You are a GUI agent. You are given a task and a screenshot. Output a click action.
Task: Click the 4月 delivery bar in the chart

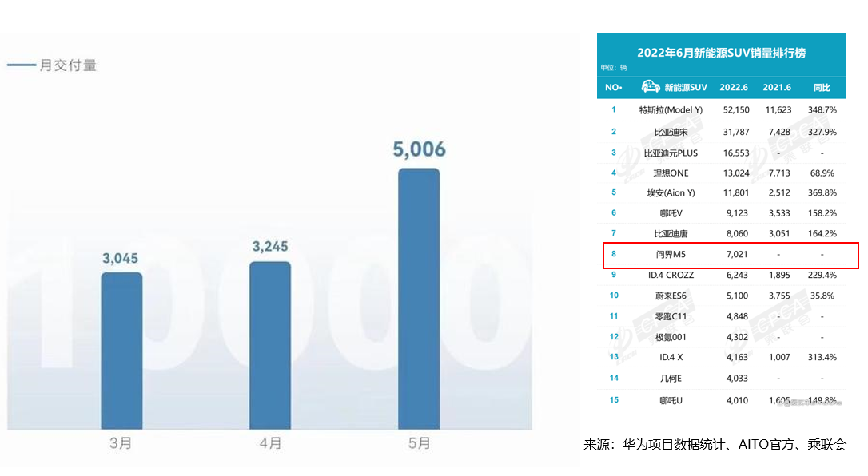[x=270, y=345]
